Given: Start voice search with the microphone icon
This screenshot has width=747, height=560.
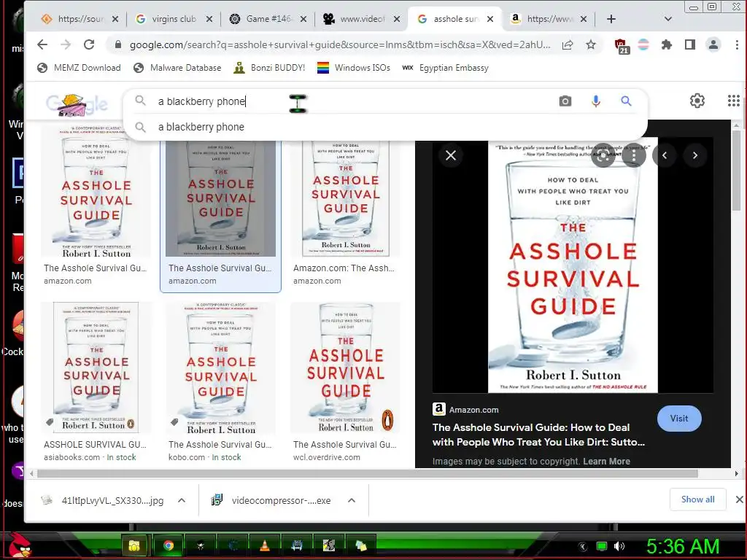Looking at the screenshot, I should tap(595, 101).
